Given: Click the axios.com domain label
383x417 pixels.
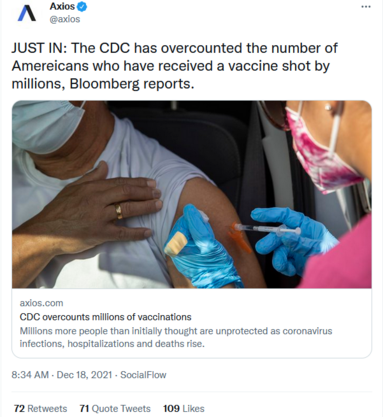Looking at the screenshot, I should pos(41,303).
